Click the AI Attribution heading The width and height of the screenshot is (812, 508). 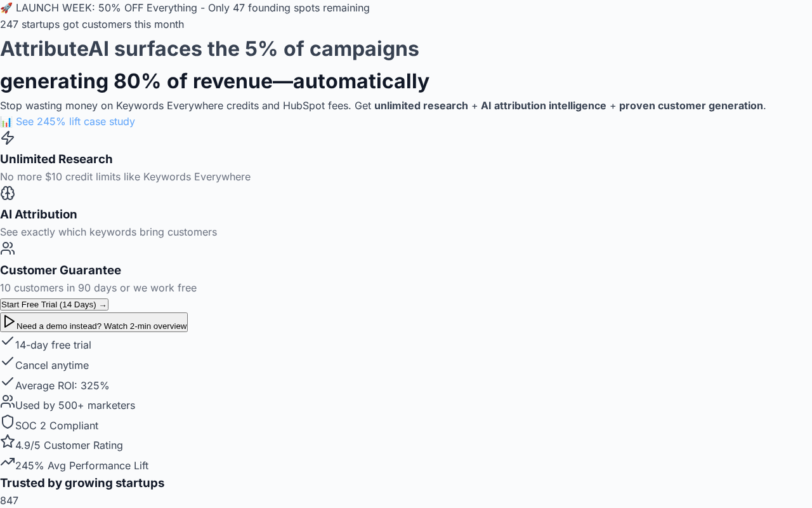(39, 214)
